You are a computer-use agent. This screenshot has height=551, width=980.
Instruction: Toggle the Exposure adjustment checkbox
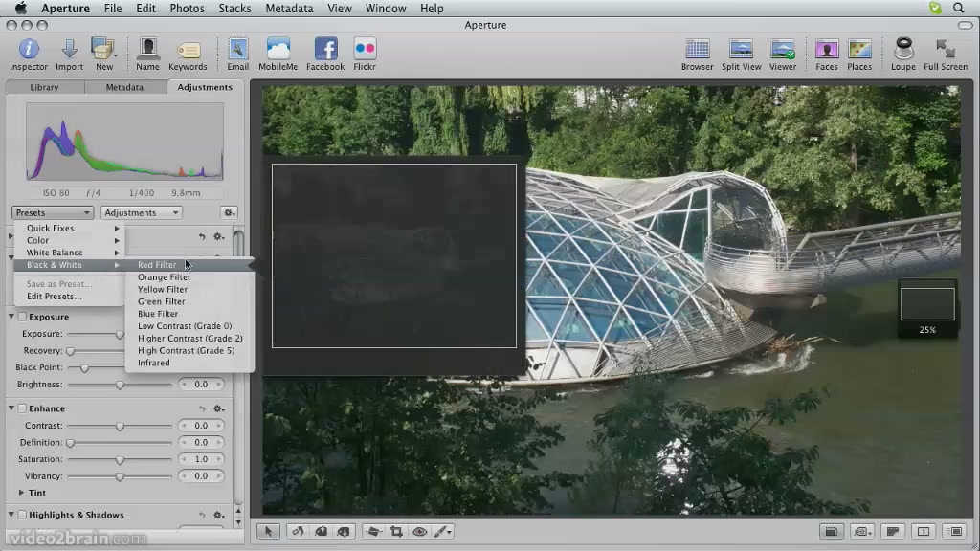[x=22, y=317]
